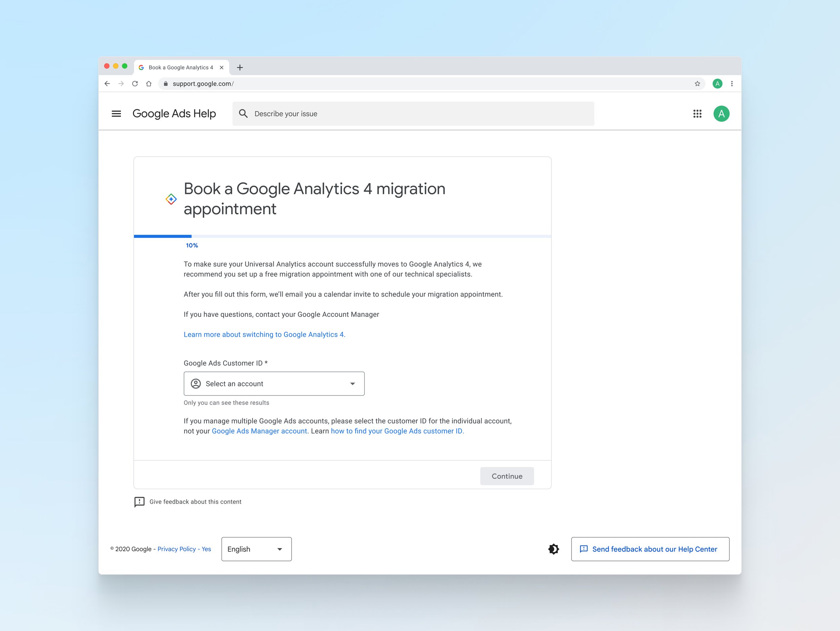Open Learn more about switching to Google Analytics 4

[265, 334]
